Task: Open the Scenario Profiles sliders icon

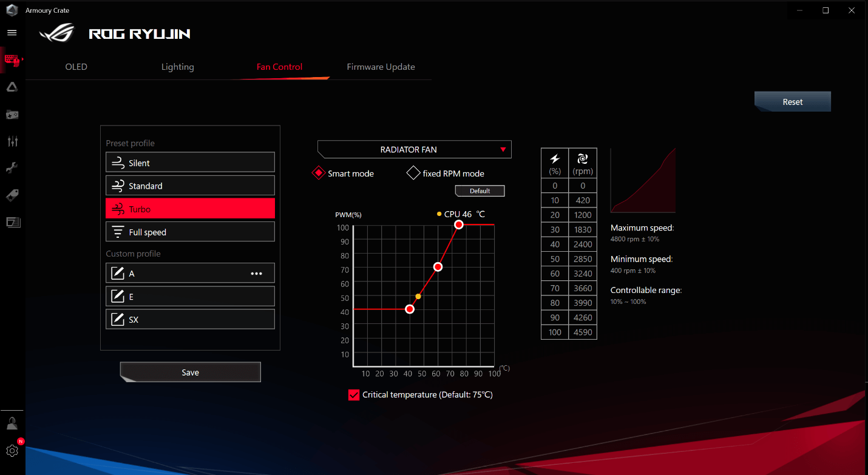Action: click(12, 141)
